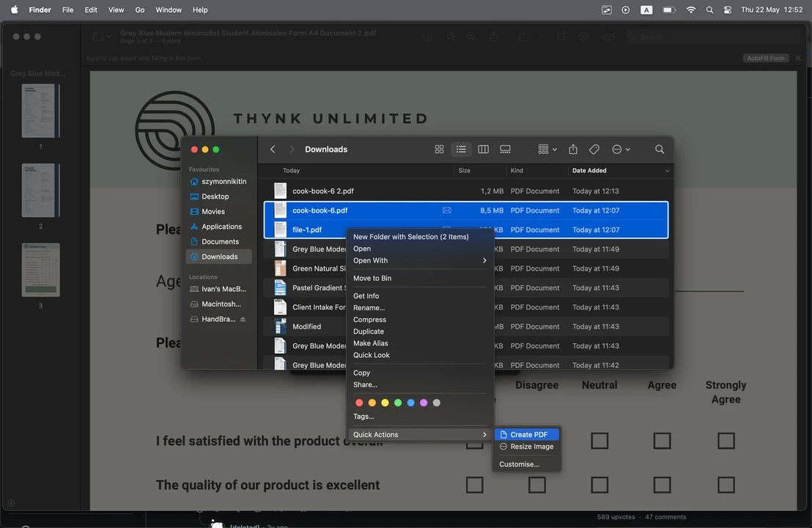Click the zoom in icon in Preview

click(472, 37)
